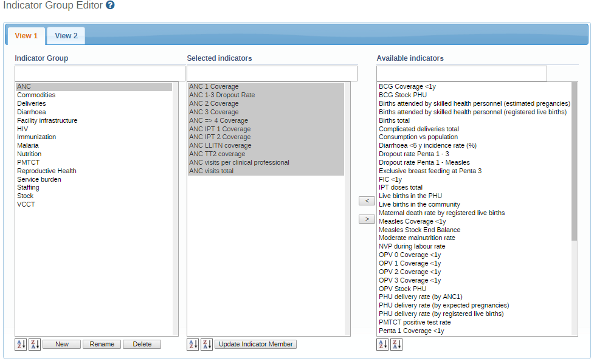Screen dimensions: 594x364
Task: Sort Available indicators ascending A-Z
Action: [x=382, y=345]
